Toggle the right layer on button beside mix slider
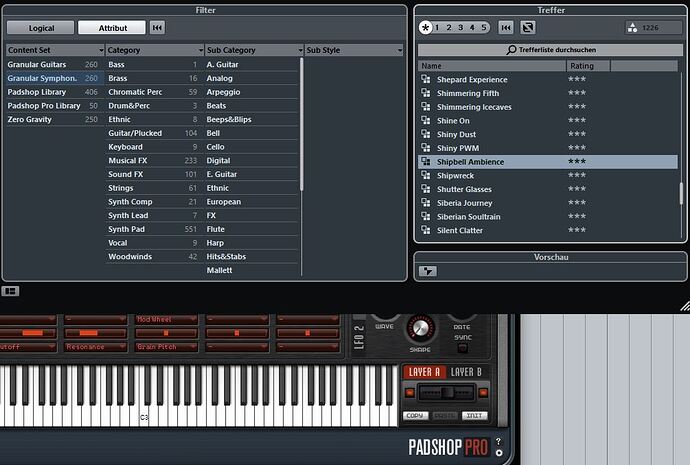 click(x=483, y=392)
